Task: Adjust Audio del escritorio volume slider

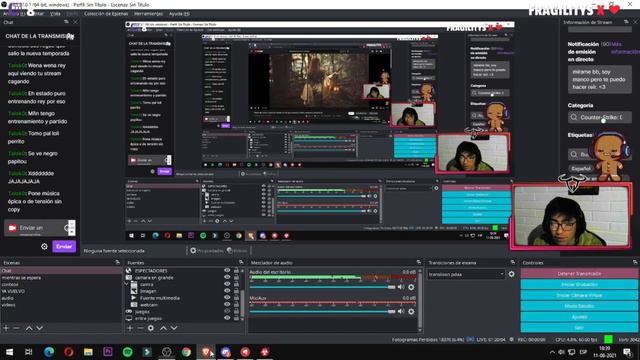Action: 322,287
